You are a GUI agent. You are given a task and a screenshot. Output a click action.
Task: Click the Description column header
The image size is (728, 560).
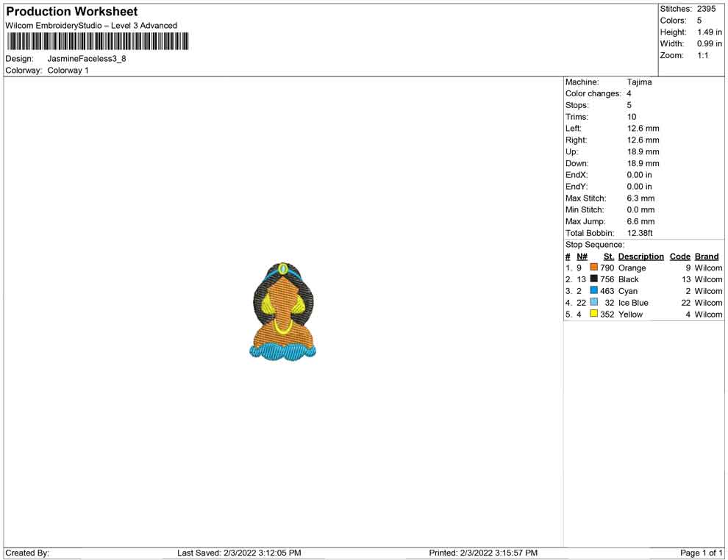pos(641,256)
